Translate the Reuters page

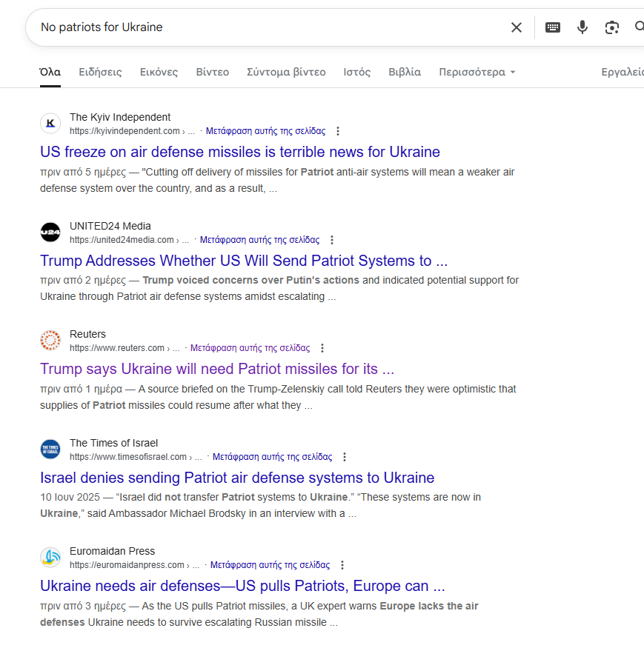coord(250,348)
